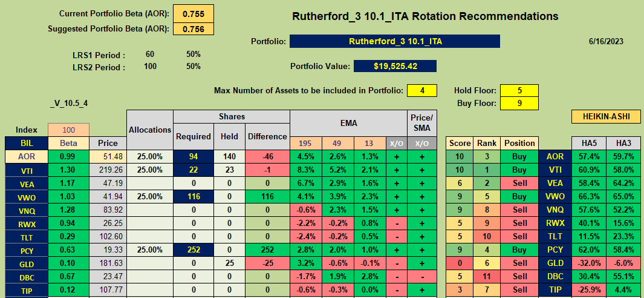Select TIP price cell 107.77

[x=108, y=290]
